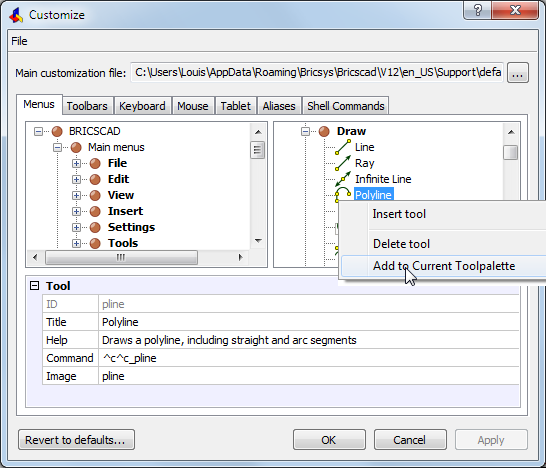Click the main customization file path field
The width and height of the screenshot is (546, 468).
coord(317,72)
